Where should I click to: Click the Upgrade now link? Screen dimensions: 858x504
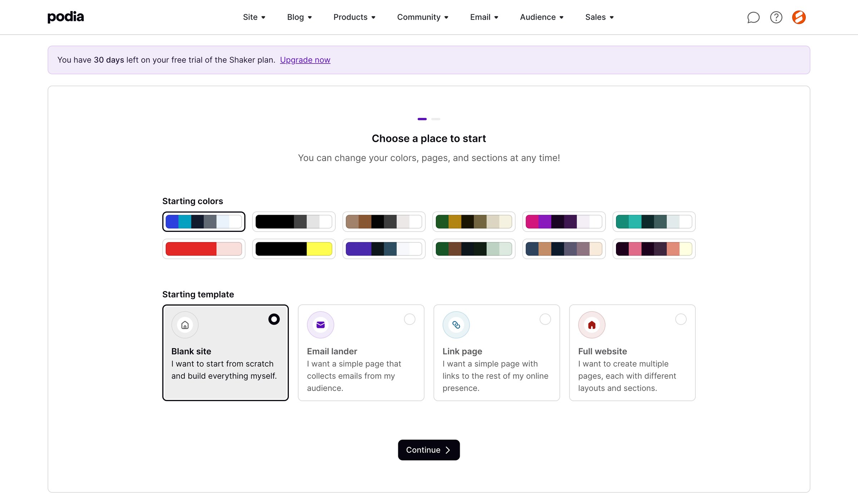(x=305, y=60)
